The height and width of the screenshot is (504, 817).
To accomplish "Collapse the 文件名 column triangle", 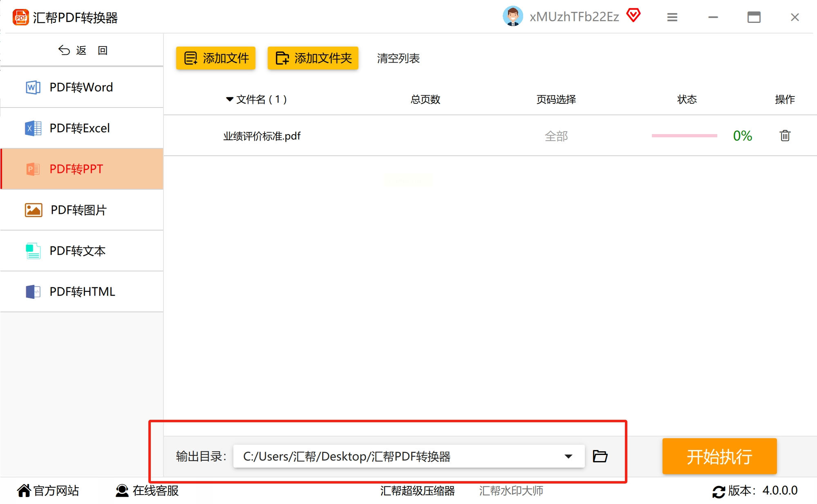I will (229, 99).
